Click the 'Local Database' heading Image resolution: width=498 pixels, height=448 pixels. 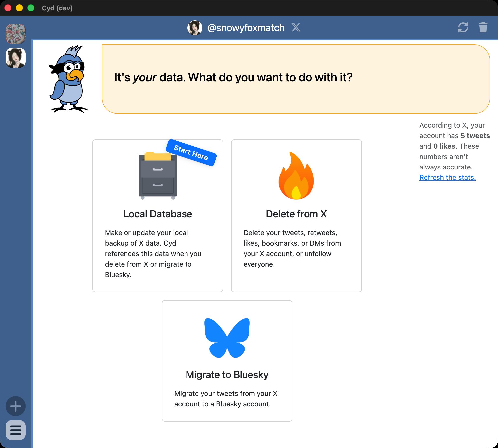coord(158,214)
